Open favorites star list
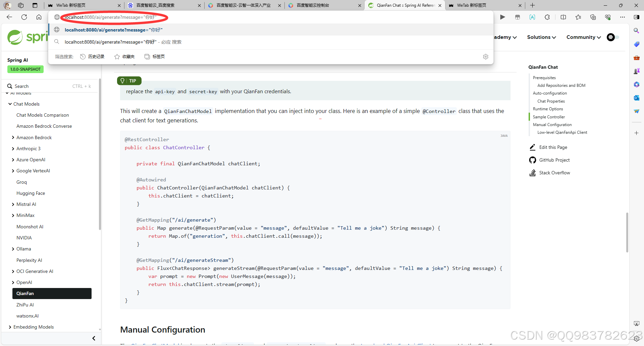 click(x=578, y=17)
